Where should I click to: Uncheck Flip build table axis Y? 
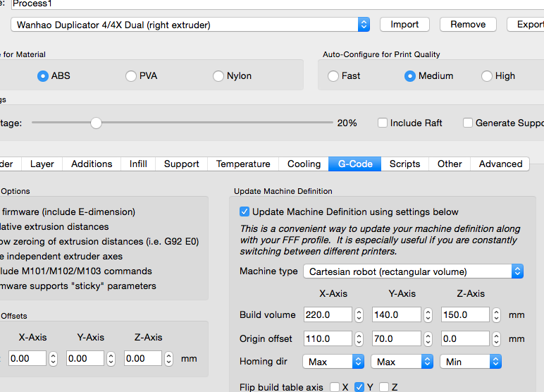click(x=359, y=387)
